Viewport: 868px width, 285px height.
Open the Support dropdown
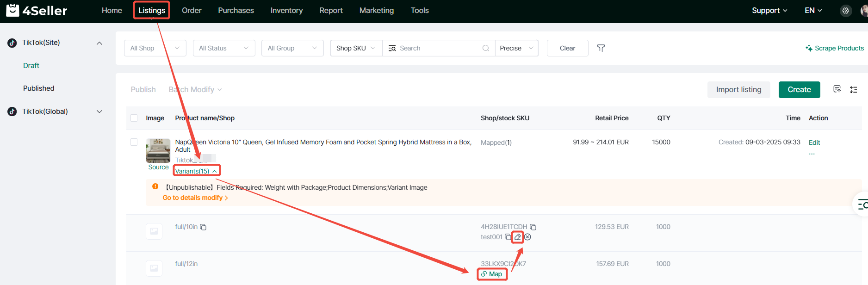pyautogui.click(x=769, y=10)
